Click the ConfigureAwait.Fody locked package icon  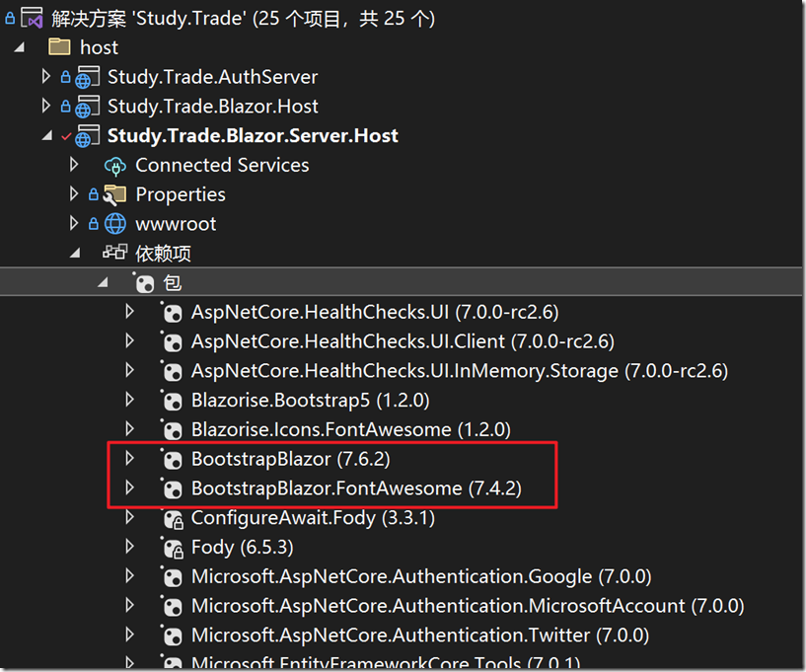click(172, 518)
